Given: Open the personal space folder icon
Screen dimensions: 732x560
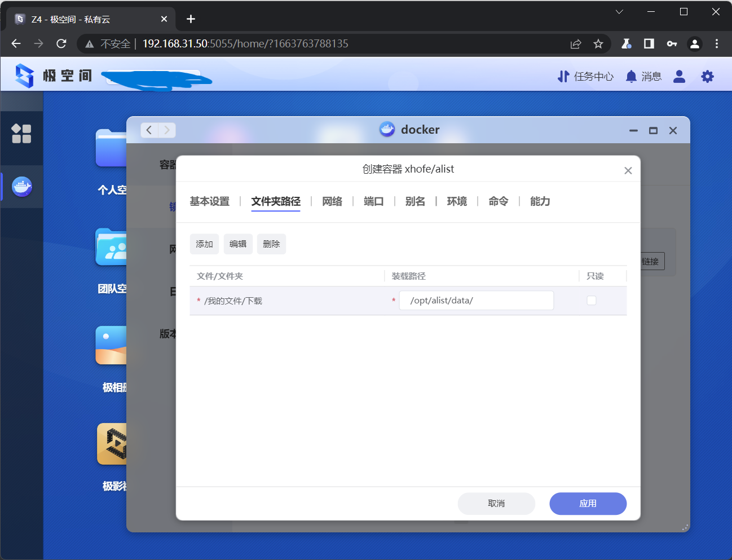Looking at the screenshot, I should pyautogui.click(x=111, y=148).
